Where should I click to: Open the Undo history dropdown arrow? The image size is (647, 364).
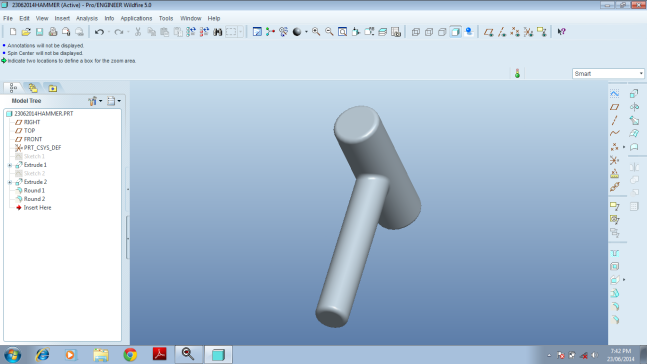[109, 32]
